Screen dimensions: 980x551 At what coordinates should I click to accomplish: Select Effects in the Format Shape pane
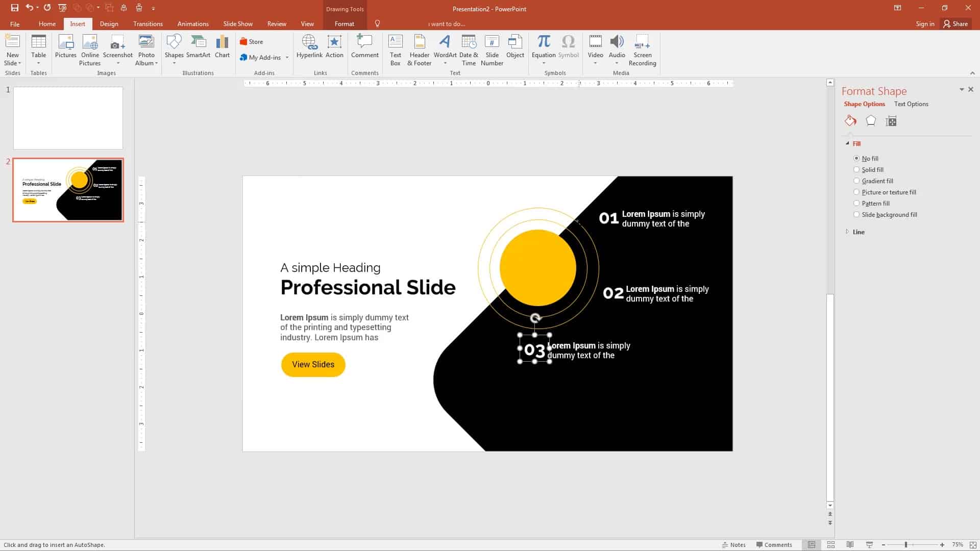[x=870, y=120]
